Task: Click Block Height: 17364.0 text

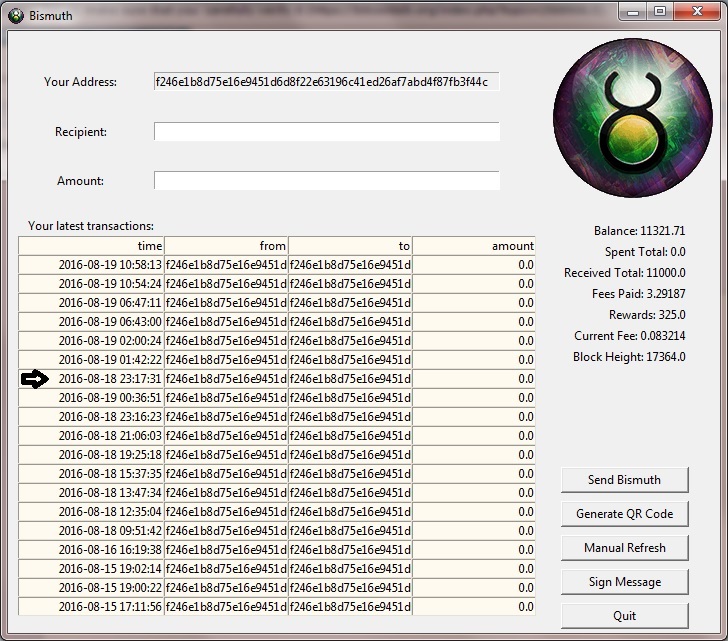Action: click(629, 356)
